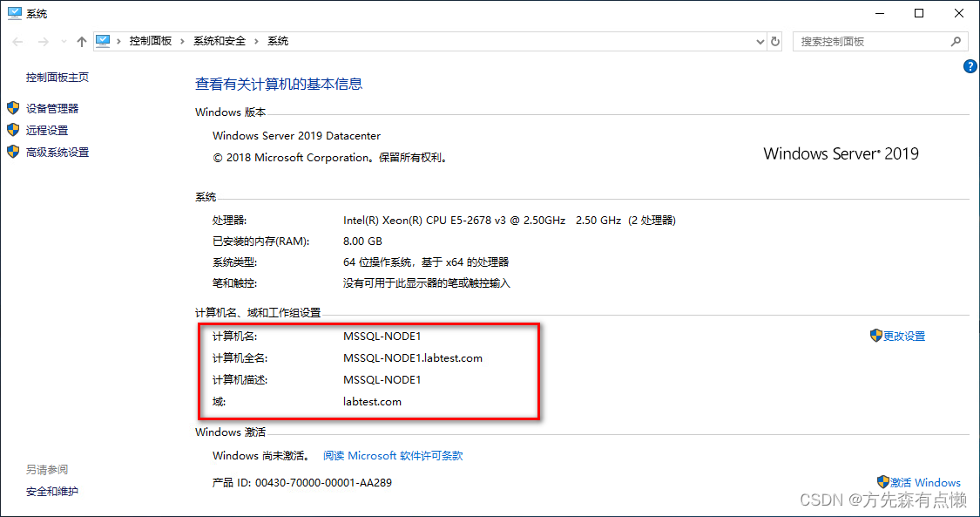Open 设备管理器 link
980x517 pixels.
click(x=52, y=108)
